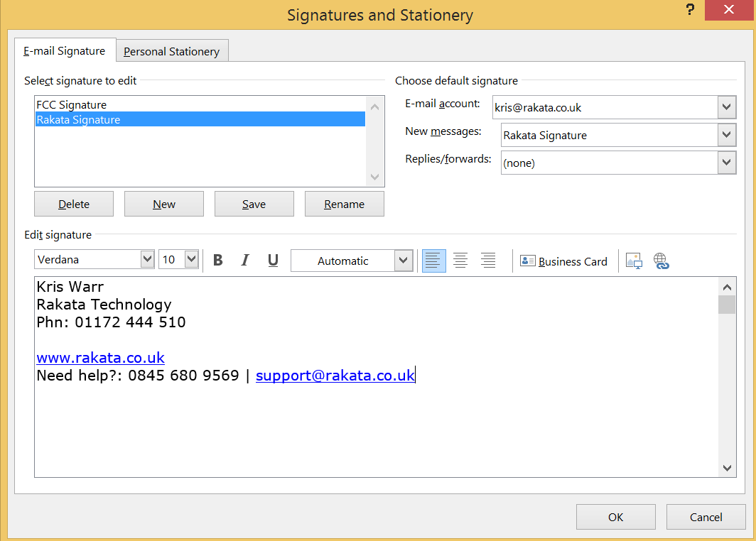This screenshot has height=541, width=756.
Task: Expand the Replies/forwards signature dropdown
Action: 727,163
